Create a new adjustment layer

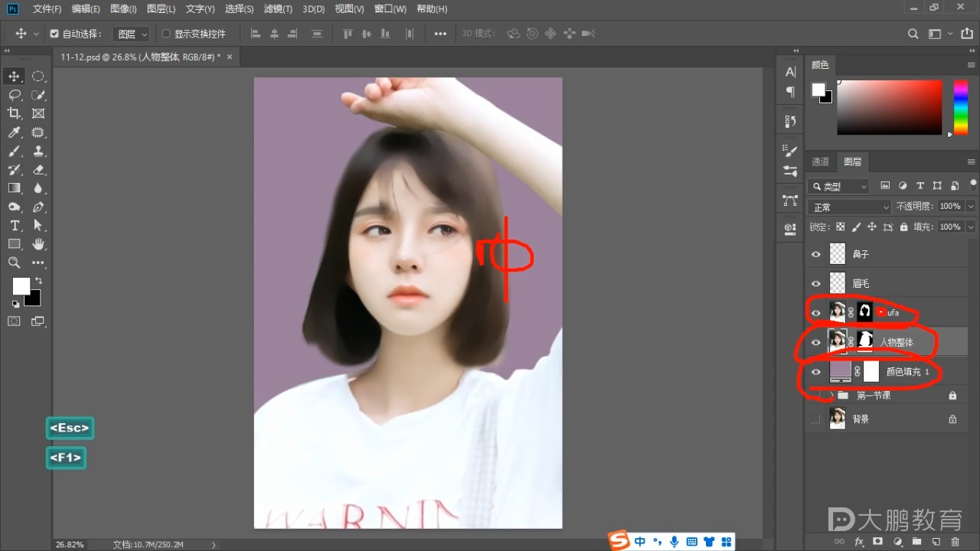point(897,542)
